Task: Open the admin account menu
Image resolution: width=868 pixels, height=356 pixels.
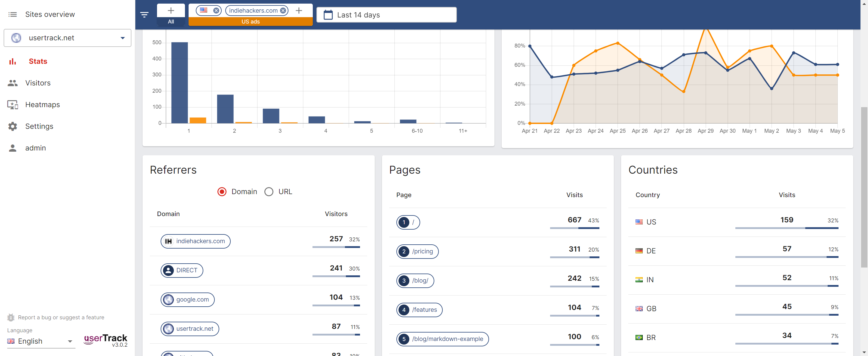Action: (x=35, y=148)
